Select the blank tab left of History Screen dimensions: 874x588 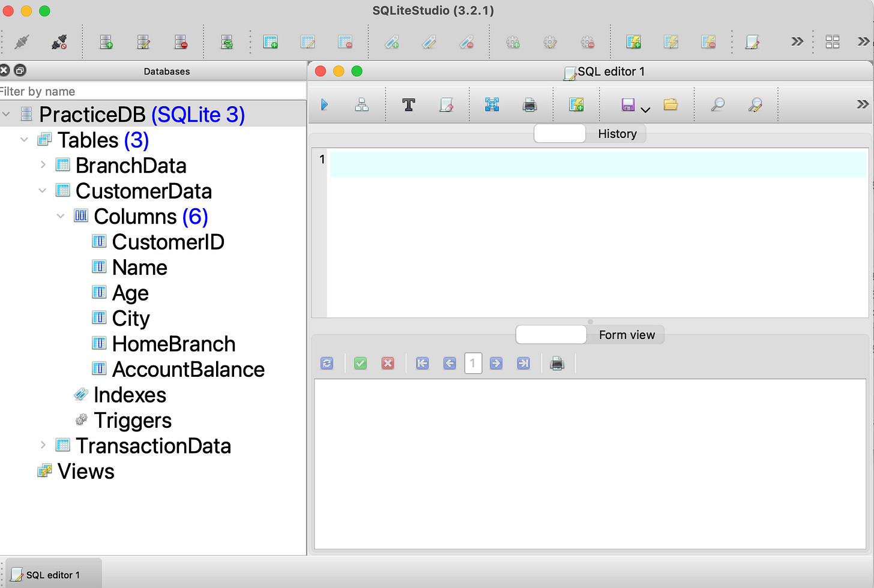tap(559, 134)
